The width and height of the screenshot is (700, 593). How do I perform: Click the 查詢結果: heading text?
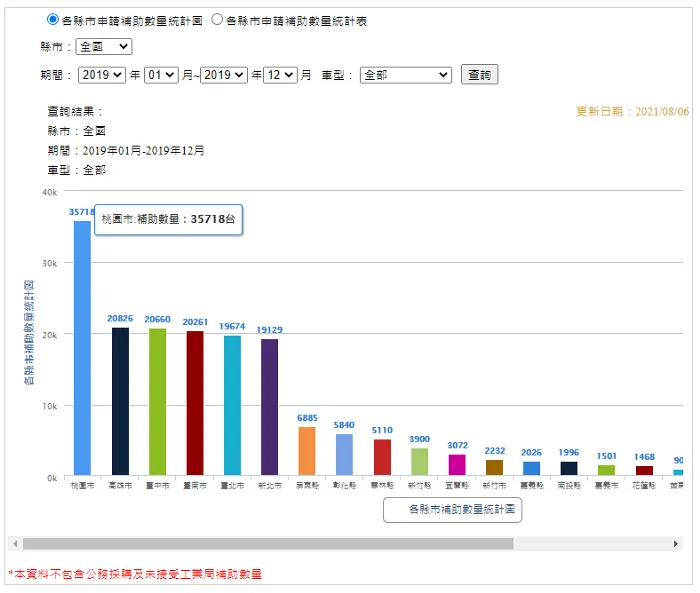75,111
